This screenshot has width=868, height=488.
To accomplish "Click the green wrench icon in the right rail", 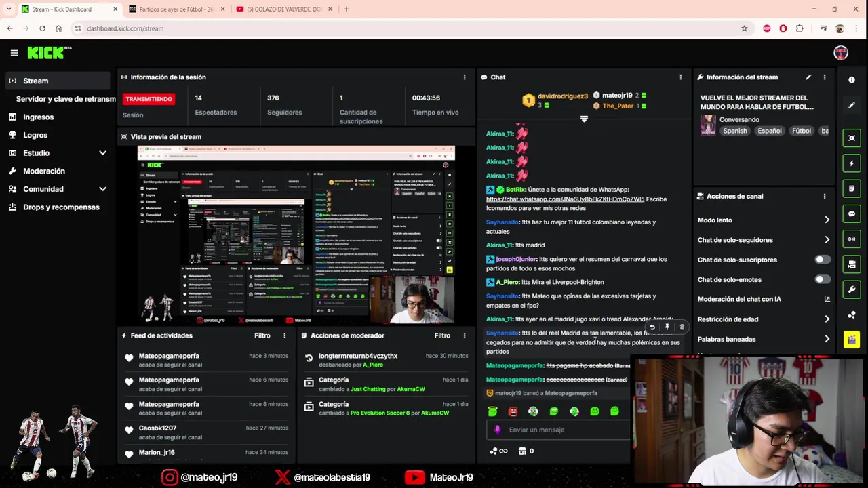I will [x=852, y=289].
